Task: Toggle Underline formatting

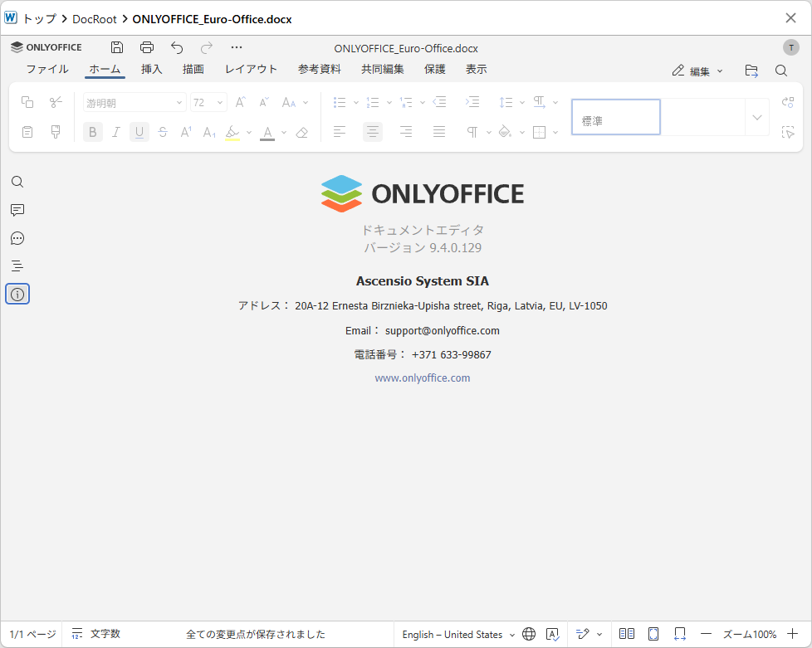Action: click(x=139, y=133)
